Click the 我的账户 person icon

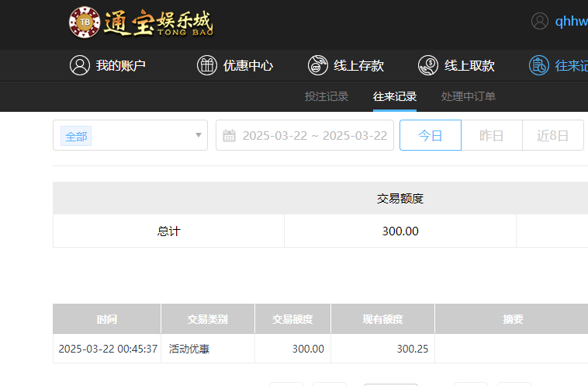[79, 65]
